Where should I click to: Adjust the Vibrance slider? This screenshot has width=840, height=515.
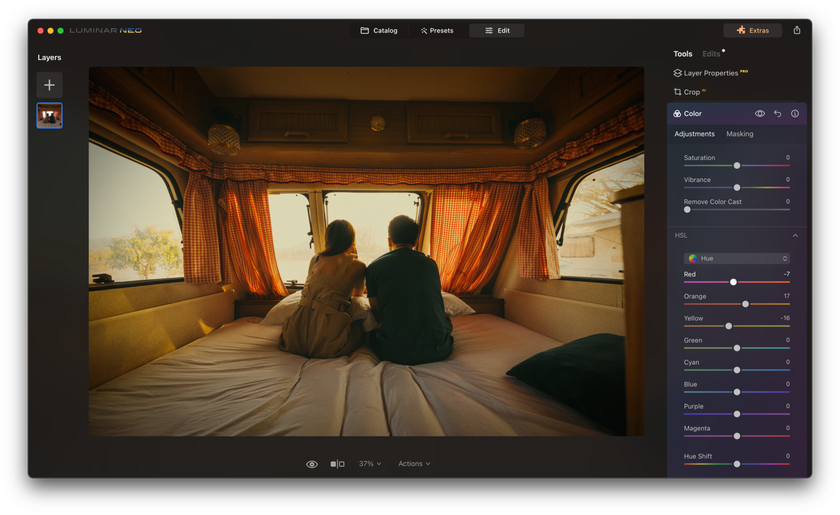(x=737, y=188)
